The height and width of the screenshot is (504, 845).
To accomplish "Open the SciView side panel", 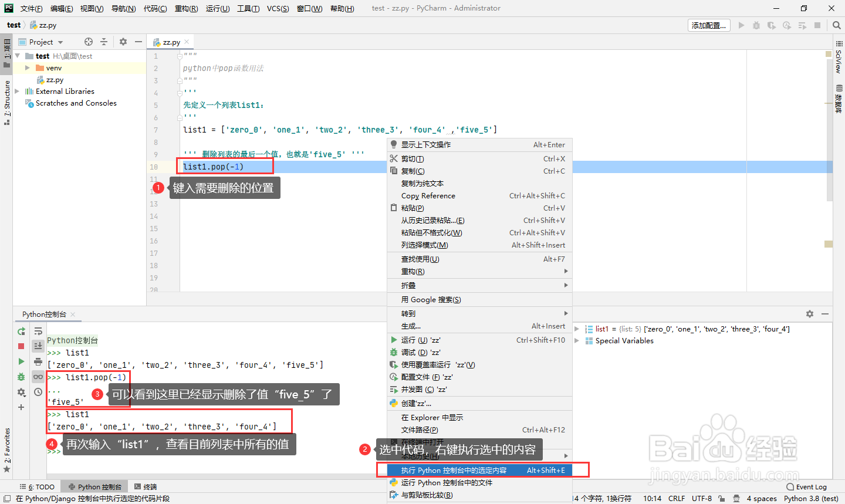I will [839, 57].
